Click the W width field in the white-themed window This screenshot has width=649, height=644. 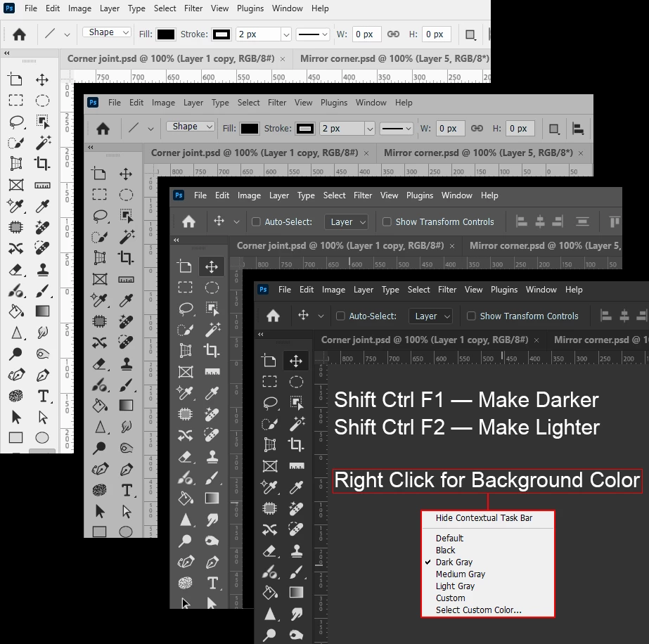coord(366,34)
